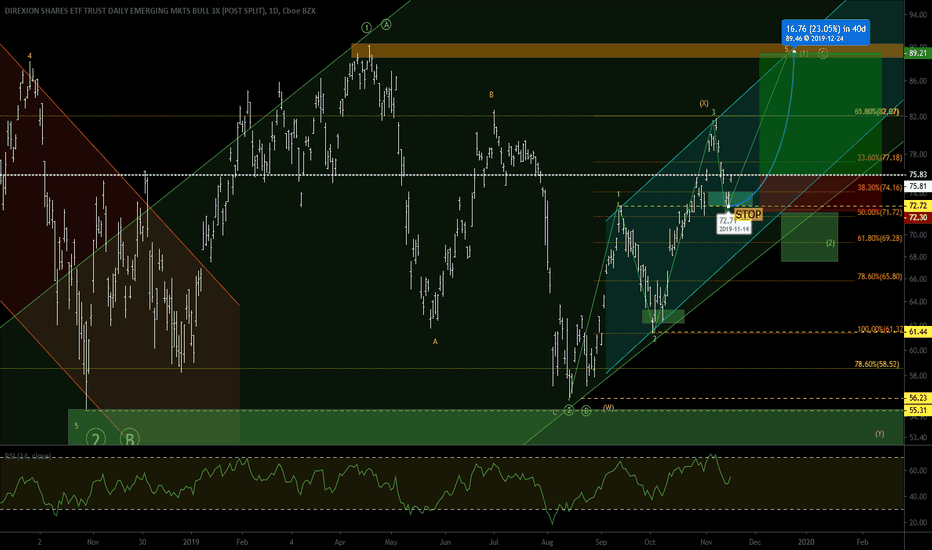Click 68.00 on the price axis
Screen dimensions: 932x550
pos(918,257)
